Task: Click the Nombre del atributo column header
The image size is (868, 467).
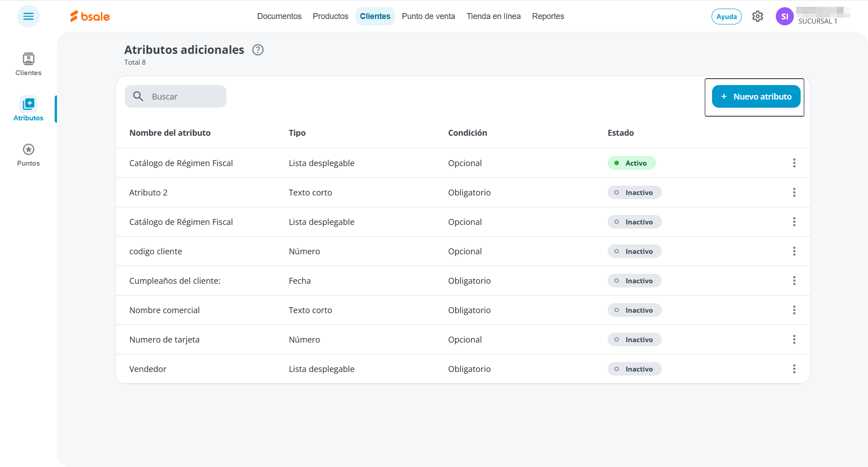Action: (170, 133)
